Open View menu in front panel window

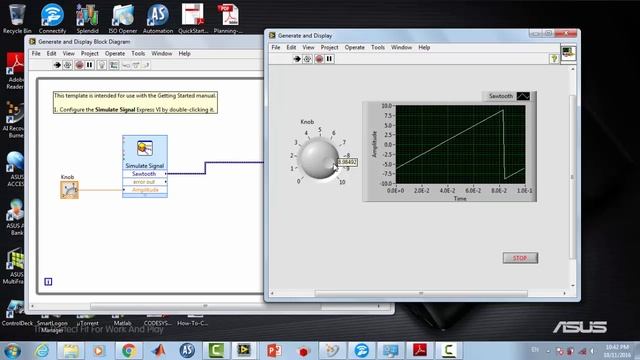pyautogui.click(x=308, y=47)
